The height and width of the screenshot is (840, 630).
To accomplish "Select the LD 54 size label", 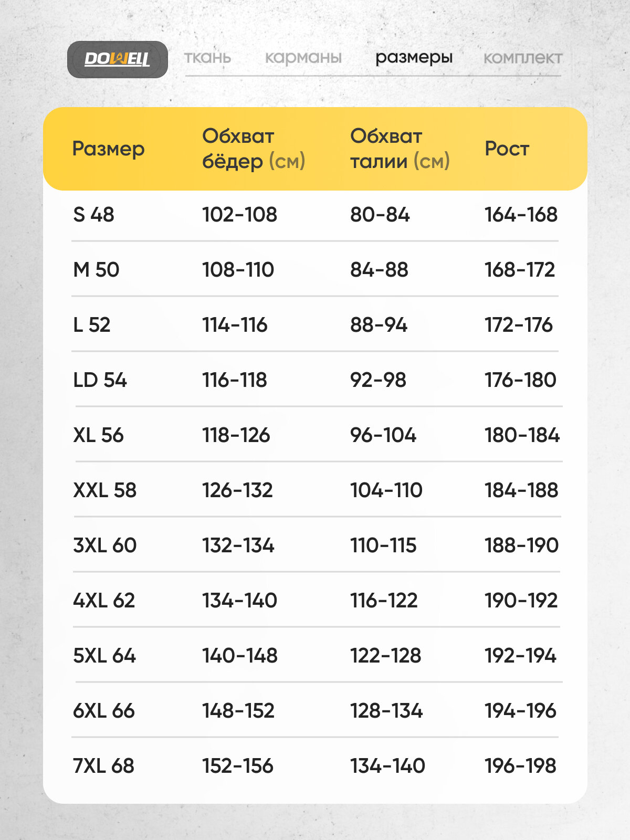I will pos(100,380).
